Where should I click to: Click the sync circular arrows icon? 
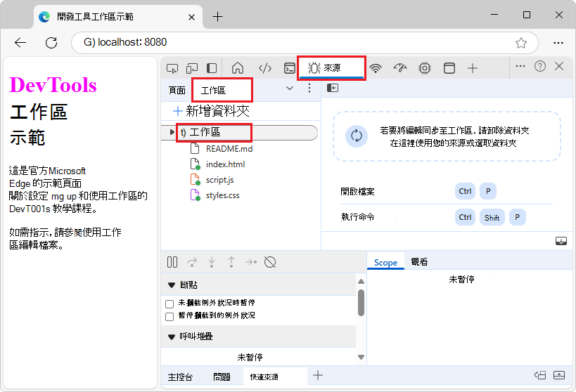pyautogui.click(x=357, y=136)
